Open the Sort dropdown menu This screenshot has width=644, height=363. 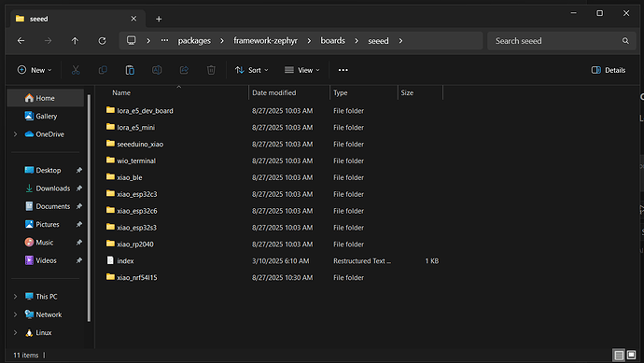251,70
